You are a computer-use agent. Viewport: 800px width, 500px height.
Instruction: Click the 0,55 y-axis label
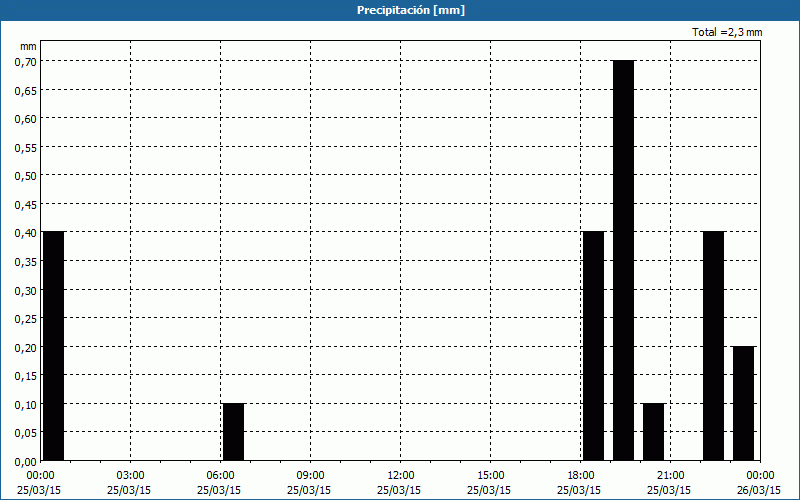[26, 147]
